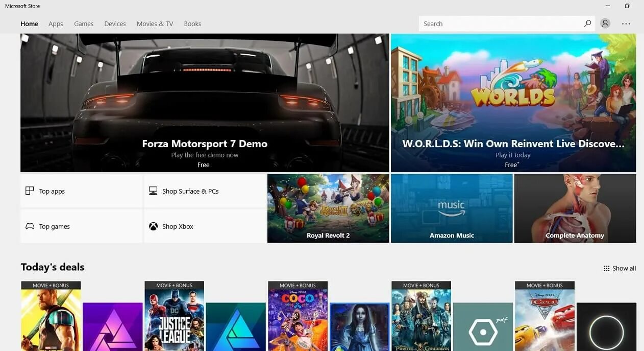Open the Complete Anatomy tile
Viewport: 644px width, 351px height.
click(575, 208)
